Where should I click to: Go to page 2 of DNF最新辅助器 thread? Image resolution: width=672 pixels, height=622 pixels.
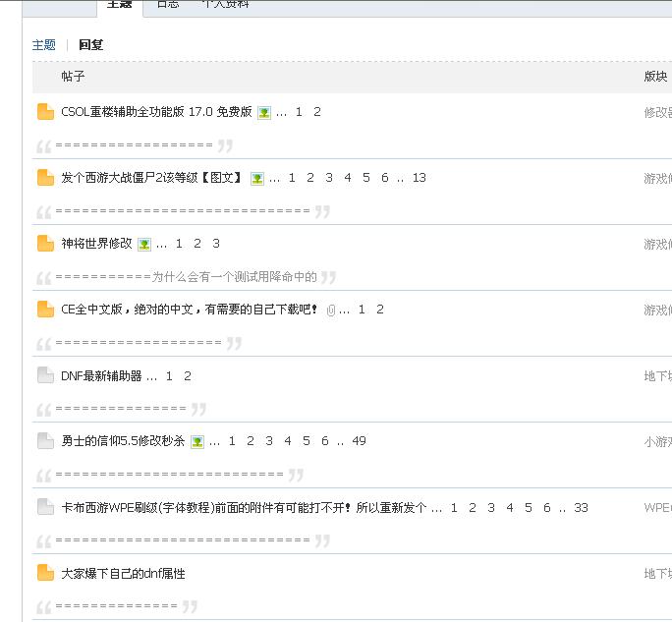click(188, 376)
